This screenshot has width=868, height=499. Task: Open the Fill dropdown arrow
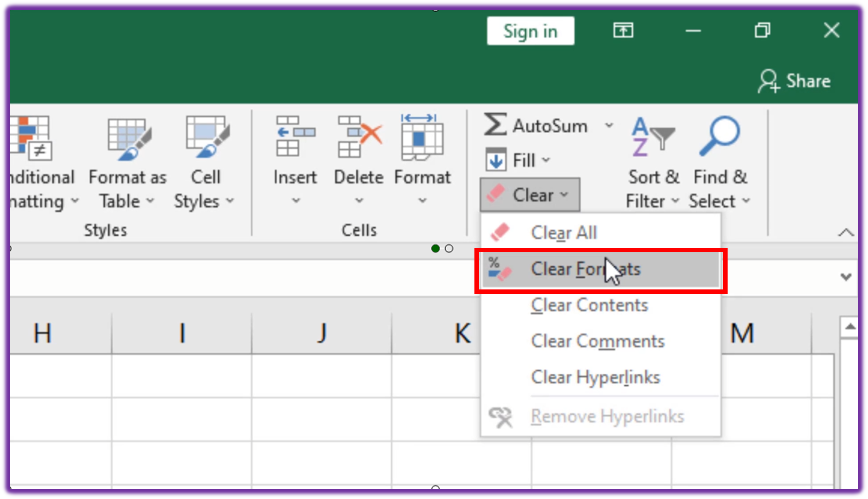(x=547, y=160)
